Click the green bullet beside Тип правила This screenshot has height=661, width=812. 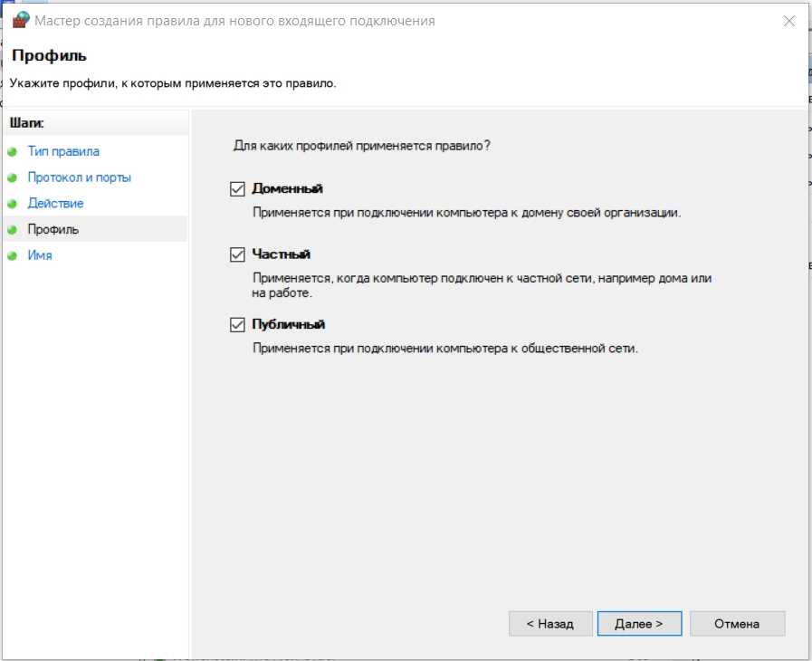point(13,152)
